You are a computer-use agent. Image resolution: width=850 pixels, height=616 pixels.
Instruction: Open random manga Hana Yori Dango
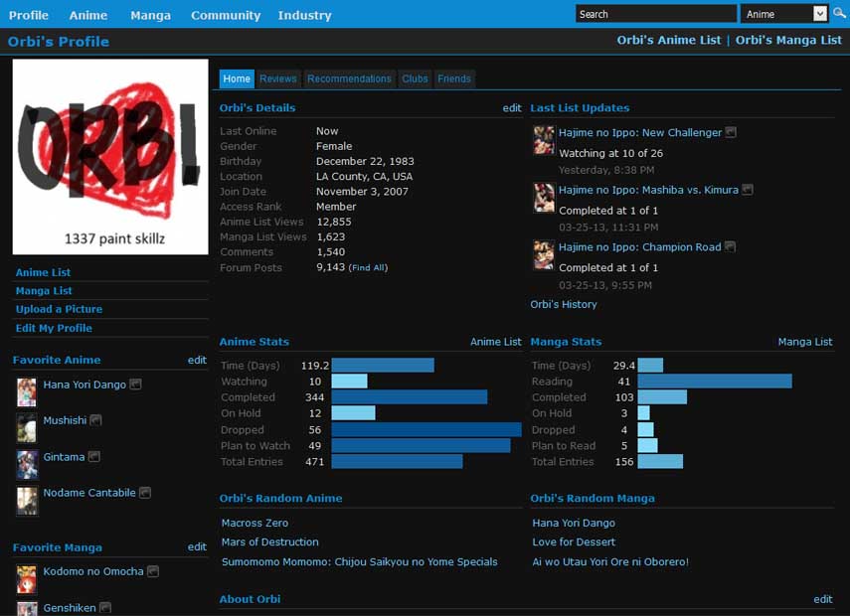(574, 524)
